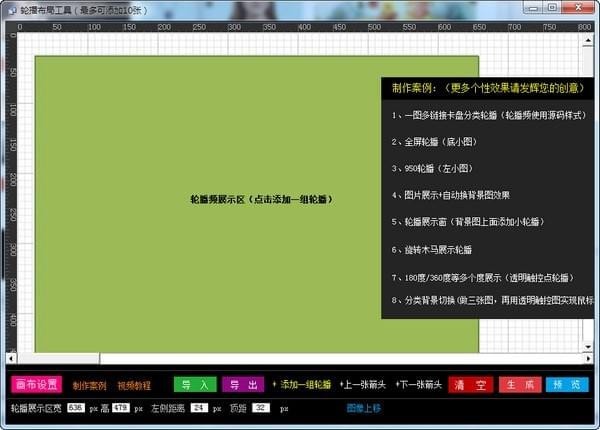Select example 8 分类背景切换
The image size is (600, 430).
492,300
